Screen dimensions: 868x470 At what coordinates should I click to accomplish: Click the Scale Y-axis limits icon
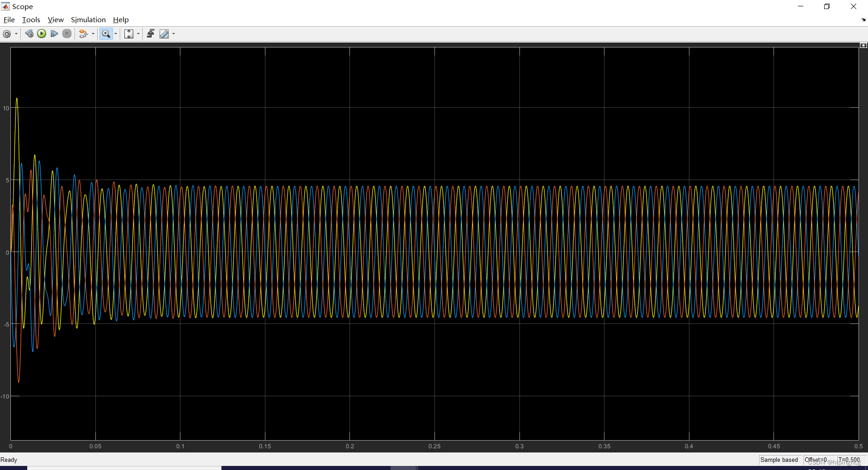(x=129, y=34)
